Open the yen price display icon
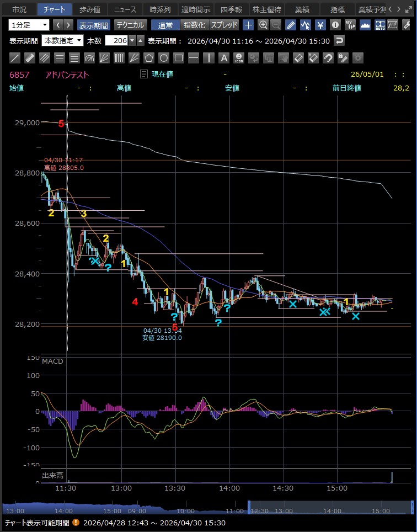This screenshot has height=532, width=417. click(320, 25)
